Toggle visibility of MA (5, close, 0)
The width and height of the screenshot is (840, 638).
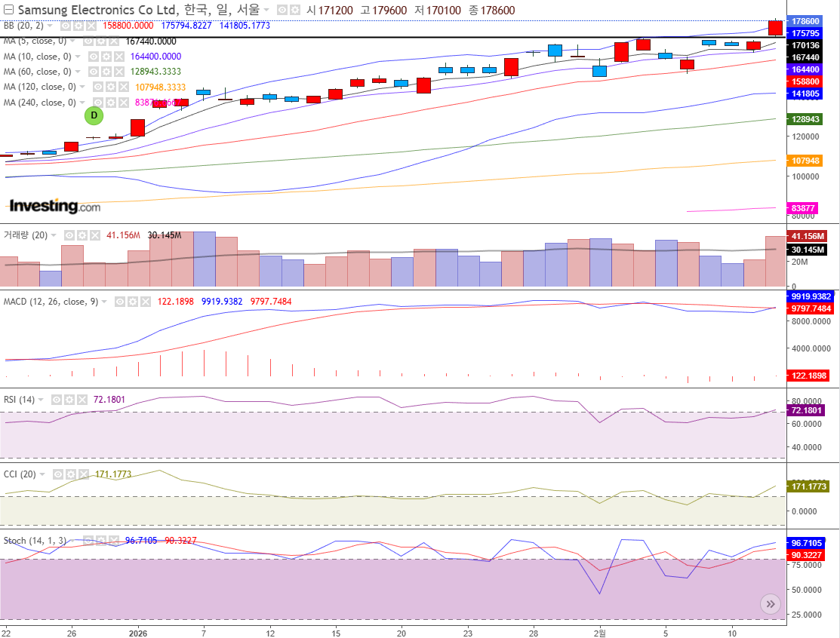(88, 41)
